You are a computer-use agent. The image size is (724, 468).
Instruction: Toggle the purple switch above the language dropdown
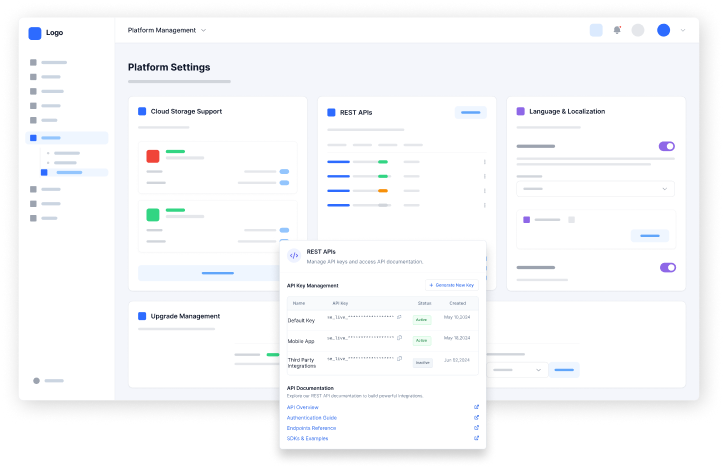(x=667, y=146)
